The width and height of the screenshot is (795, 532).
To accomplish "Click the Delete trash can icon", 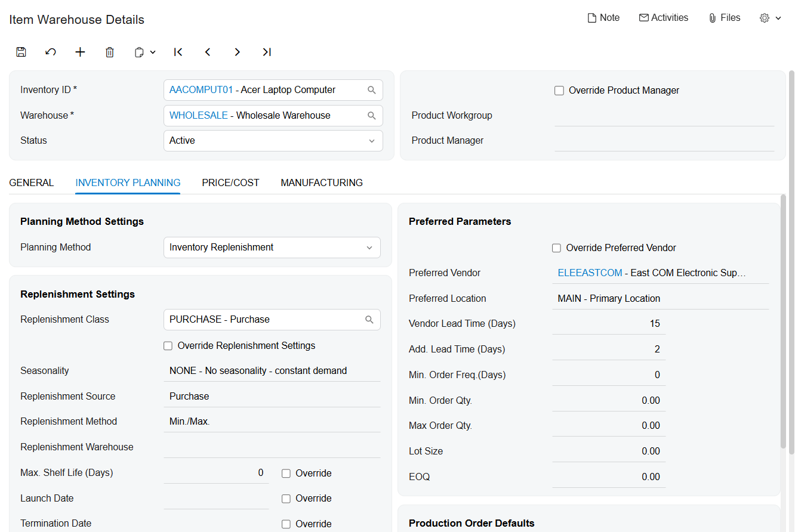I will click(110, 52).
